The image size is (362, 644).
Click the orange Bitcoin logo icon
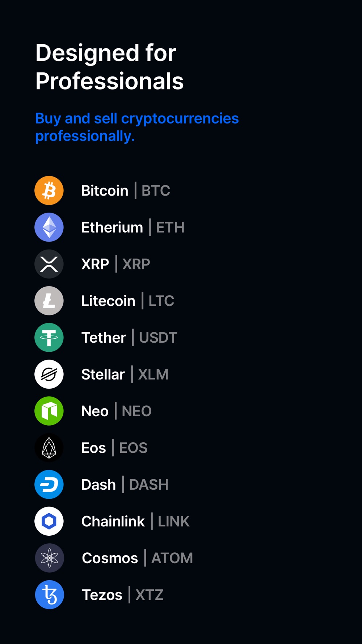pyautogui.click(x=49, y=191)
